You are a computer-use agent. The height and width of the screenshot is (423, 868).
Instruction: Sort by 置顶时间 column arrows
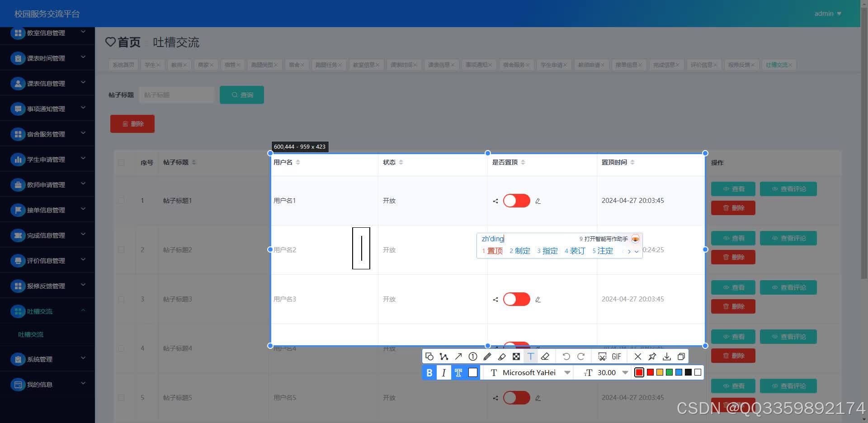pyautogui.click(x=632, y=162)
